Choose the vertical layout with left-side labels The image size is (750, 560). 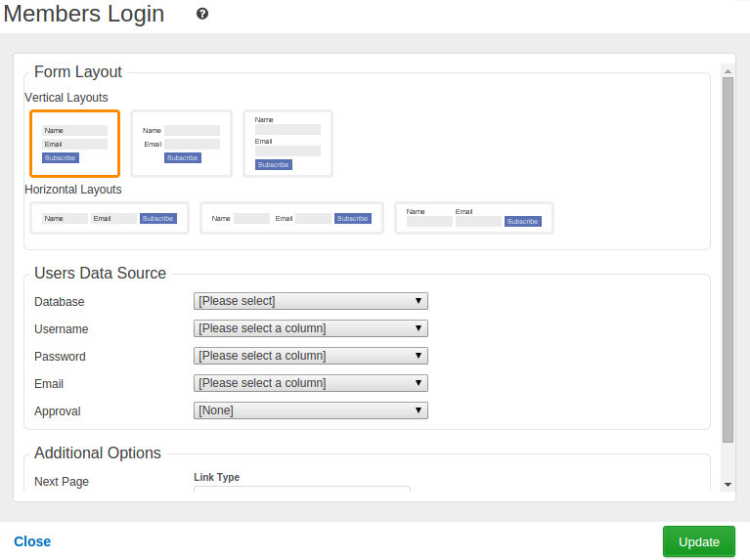pos(181,143)
